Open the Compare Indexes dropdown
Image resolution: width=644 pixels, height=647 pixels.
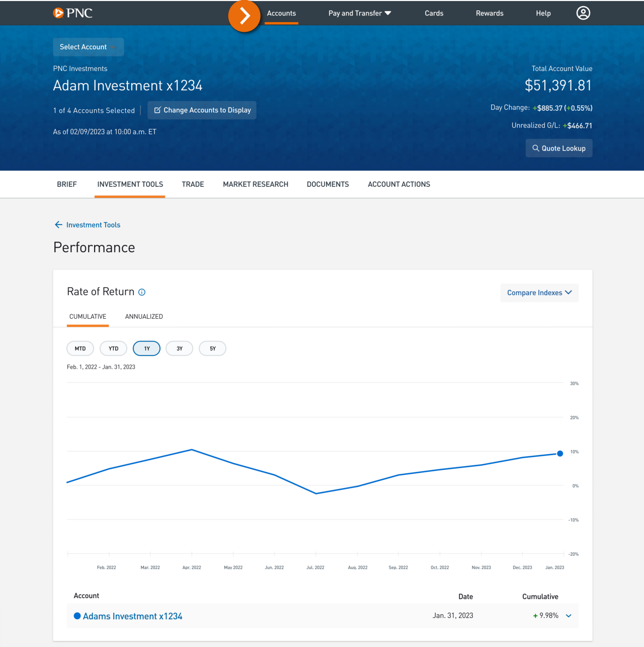pyautogui.click(x=539, y=293)
